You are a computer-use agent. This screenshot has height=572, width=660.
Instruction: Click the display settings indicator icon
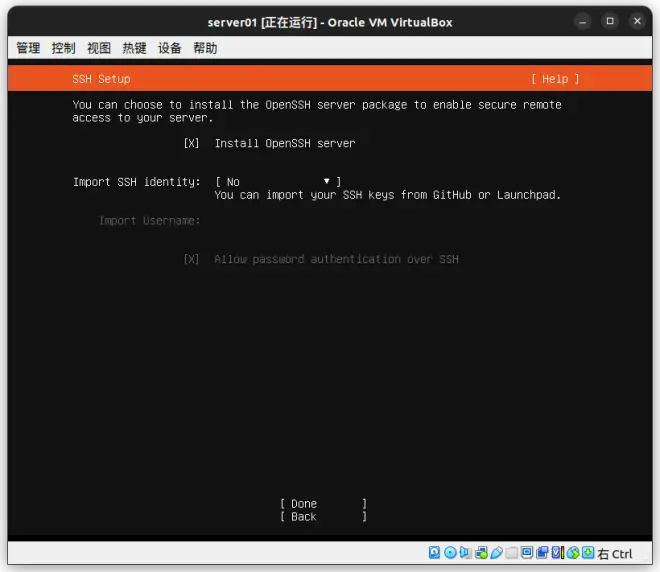(x=527, y=553)
